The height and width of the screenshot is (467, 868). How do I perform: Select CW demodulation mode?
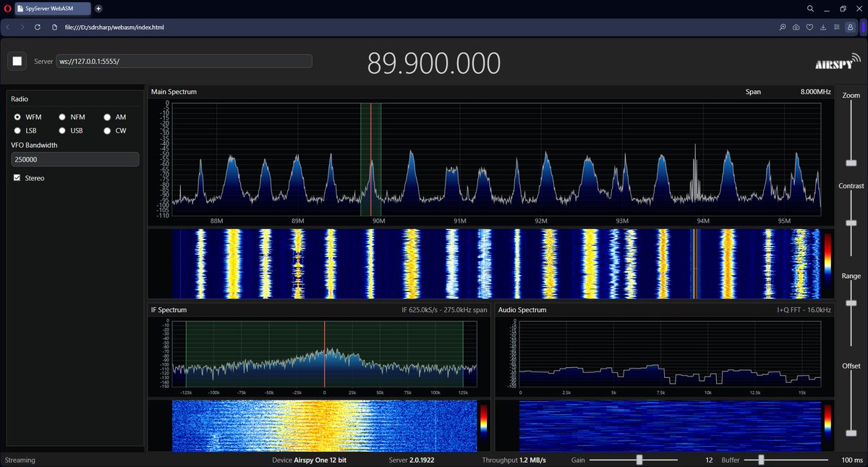click(107, 130)
